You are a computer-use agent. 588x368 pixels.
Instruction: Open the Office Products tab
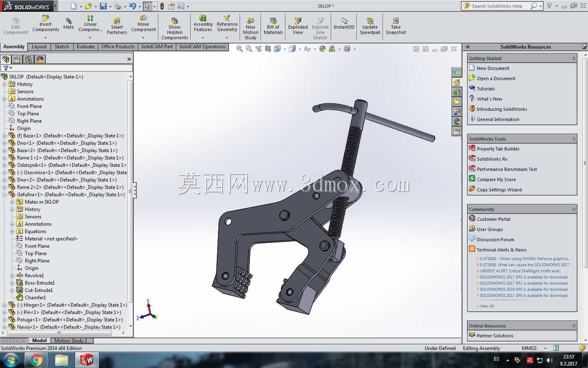[x=118, y=47]
